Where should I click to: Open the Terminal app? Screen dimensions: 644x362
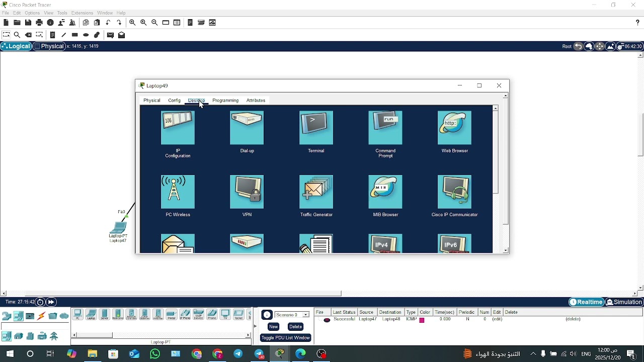click(316, 128)
